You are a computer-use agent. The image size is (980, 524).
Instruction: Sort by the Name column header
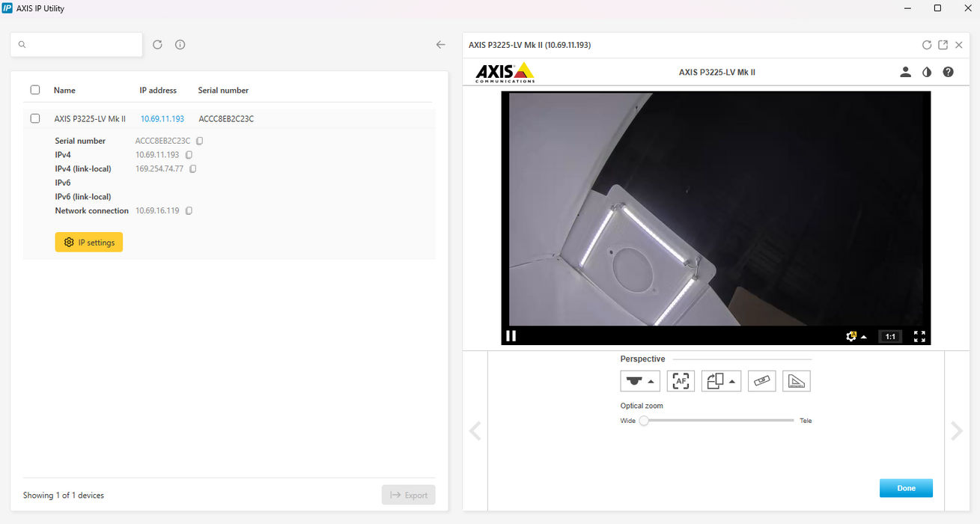coord(64,91)
